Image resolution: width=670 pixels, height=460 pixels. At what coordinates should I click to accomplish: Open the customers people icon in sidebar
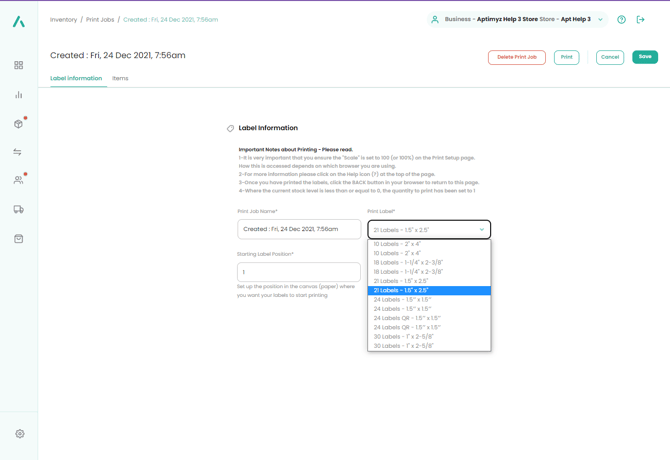18,180
